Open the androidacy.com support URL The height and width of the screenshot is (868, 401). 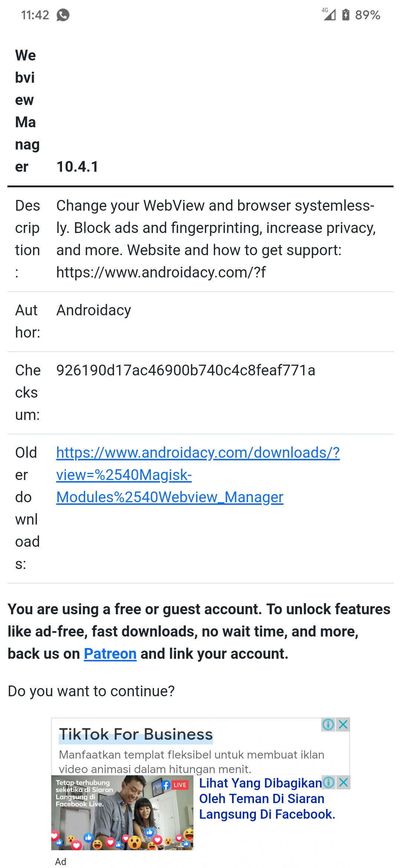click(162, 272)
